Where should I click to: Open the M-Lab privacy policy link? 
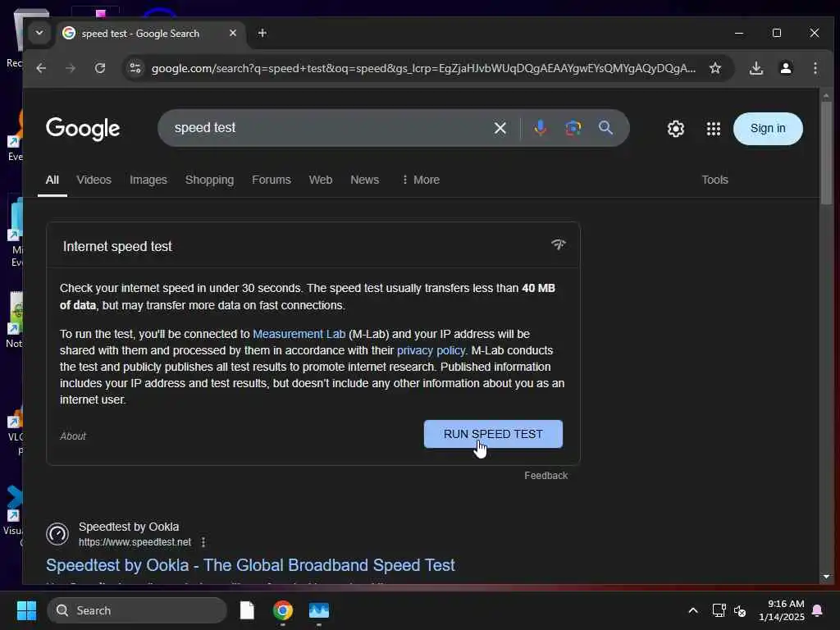[431, 350]
